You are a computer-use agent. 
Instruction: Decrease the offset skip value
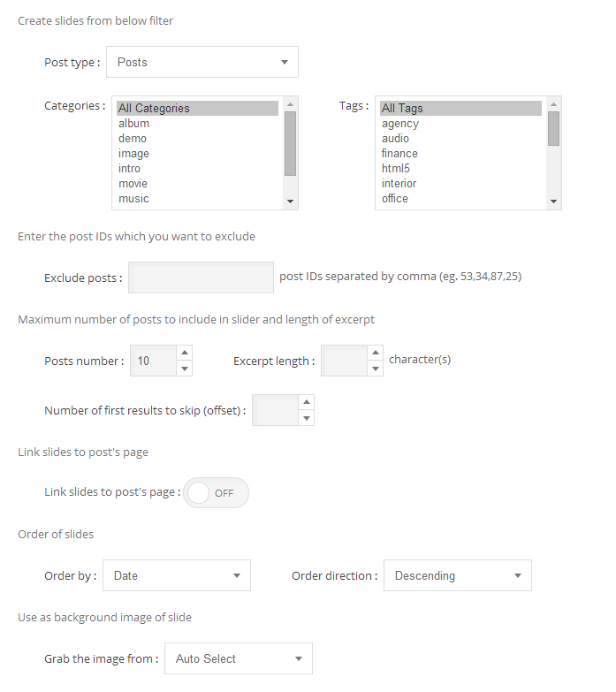click(306, 418)
